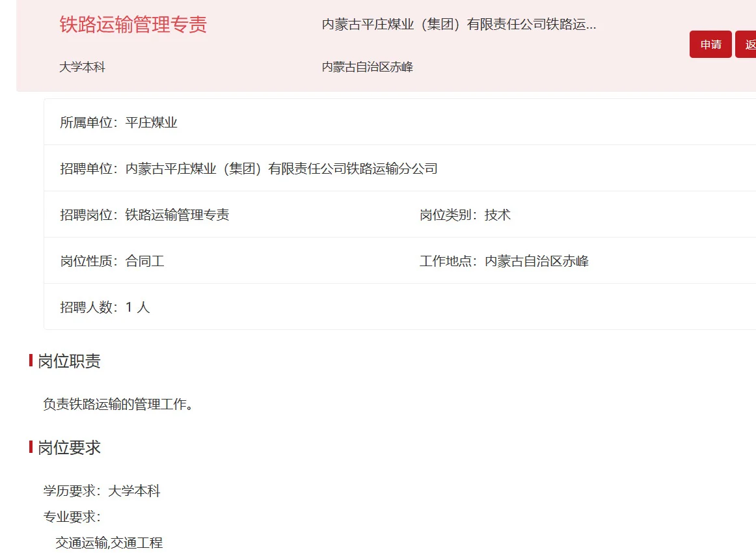The height and width of the screenshot is (557, 756).
Task: Click the partially visible 返 return button
Action: click(x=746, y=44)
